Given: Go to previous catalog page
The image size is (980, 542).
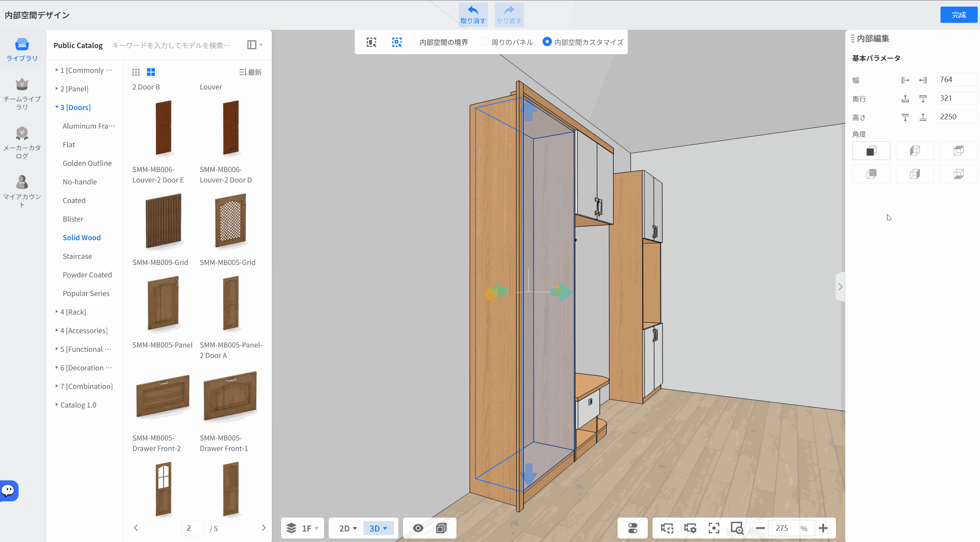Looking at the screenshot, I should [136, 528].
